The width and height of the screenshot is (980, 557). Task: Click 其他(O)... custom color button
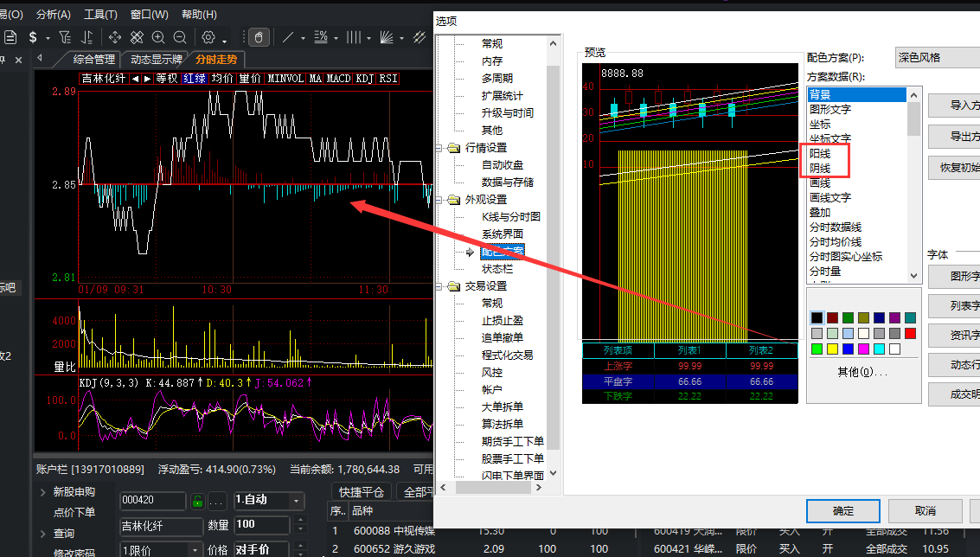[x=862, y=373]
